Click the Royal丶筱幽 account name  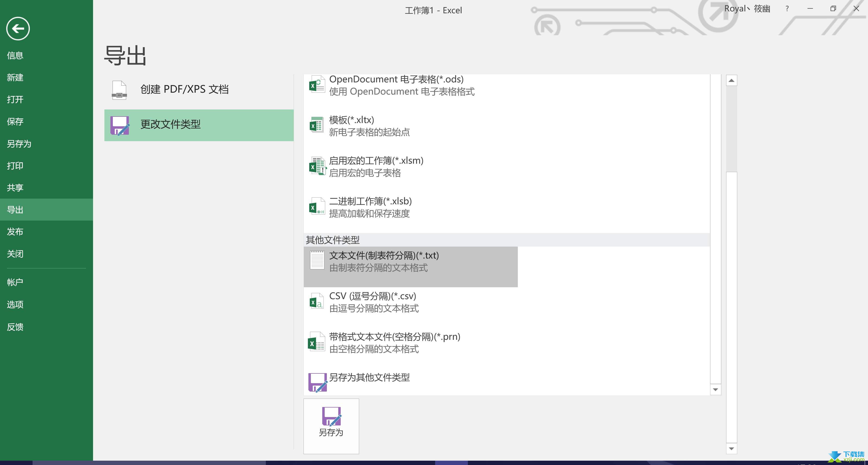tap(747, 9)
